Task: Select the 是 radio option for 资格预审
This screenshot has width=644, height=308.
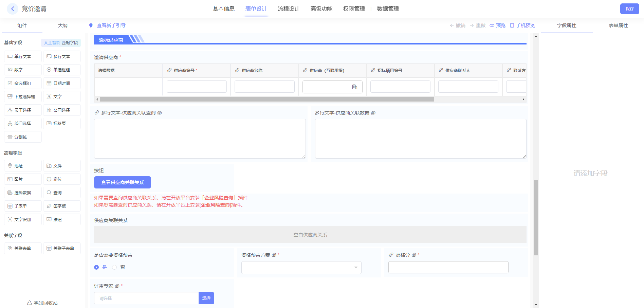Action: pyautogui.click(x=96, y=267)
